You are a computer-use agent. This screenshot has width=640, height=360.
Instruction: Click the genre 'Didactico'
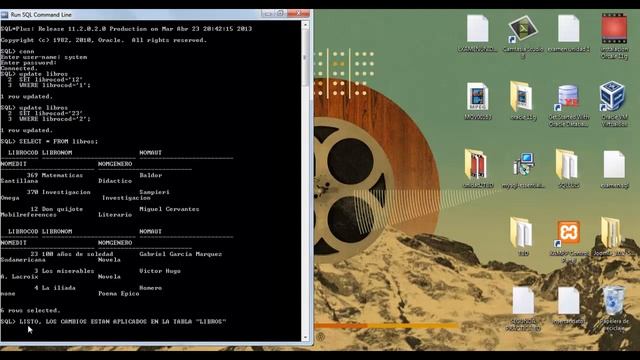(x=115, y=181)
